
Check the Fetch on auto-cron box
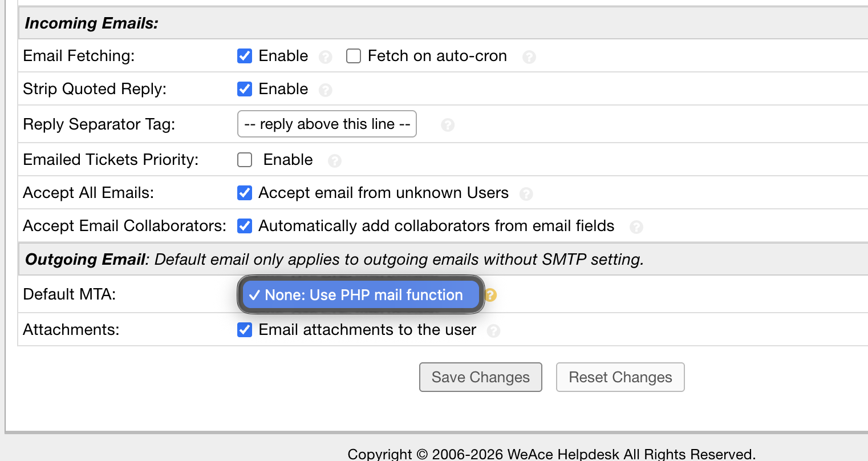point(354,56)
